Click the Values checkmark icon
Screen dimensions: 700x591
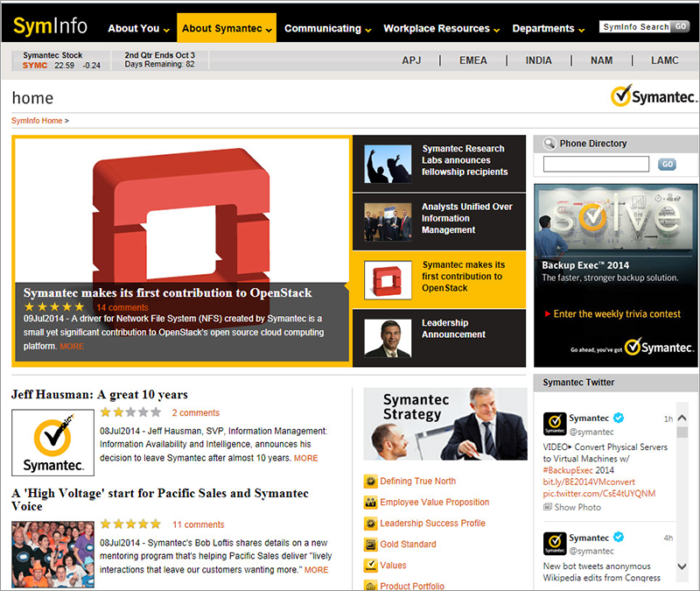point(370,565)
